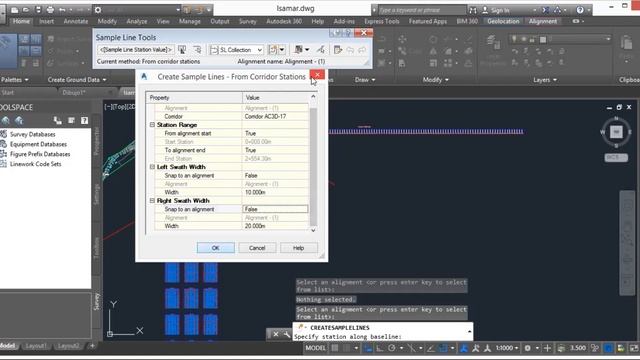
Task: Toggle polar tracking icon in status bar
Action: click(391, 348)
